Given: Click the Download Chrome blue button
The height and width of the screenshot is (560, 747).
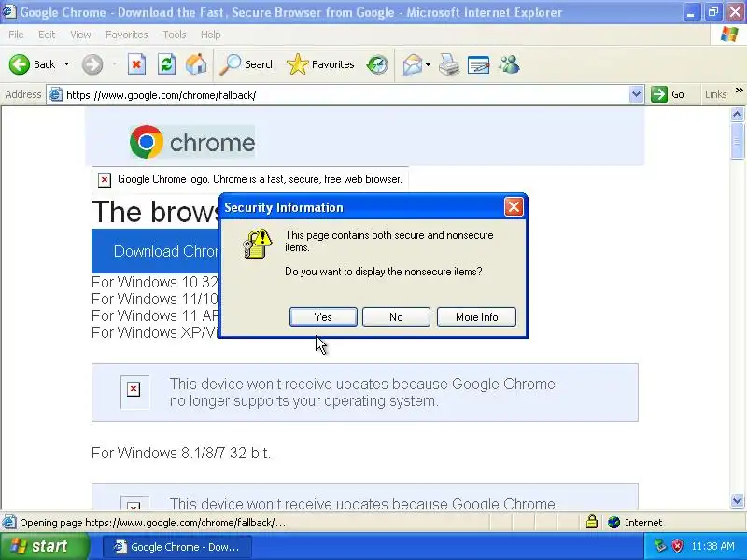Looking at the screenshot, I should coord(156,251).
